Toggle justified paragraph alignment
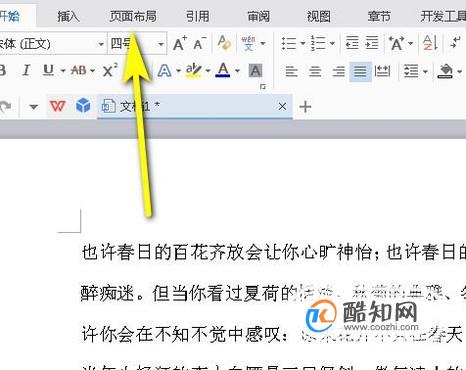The image size is (466, 370). point(360,71)
